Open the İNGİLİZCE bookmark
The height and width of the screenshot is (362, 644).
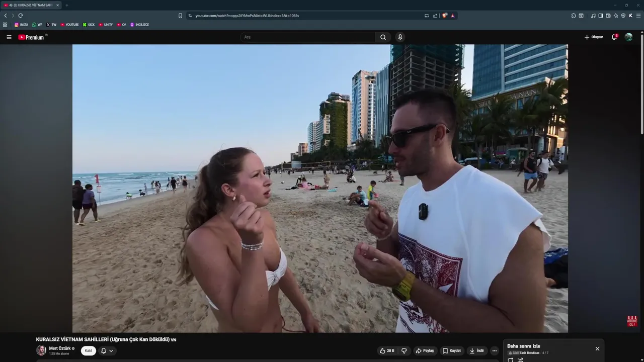pyautogui.click(x=139, y=25)
